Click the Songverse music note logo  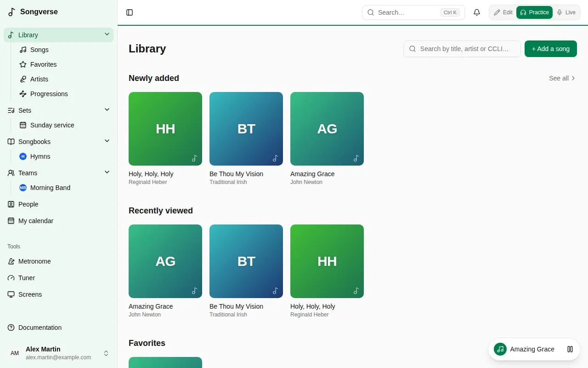12,12
